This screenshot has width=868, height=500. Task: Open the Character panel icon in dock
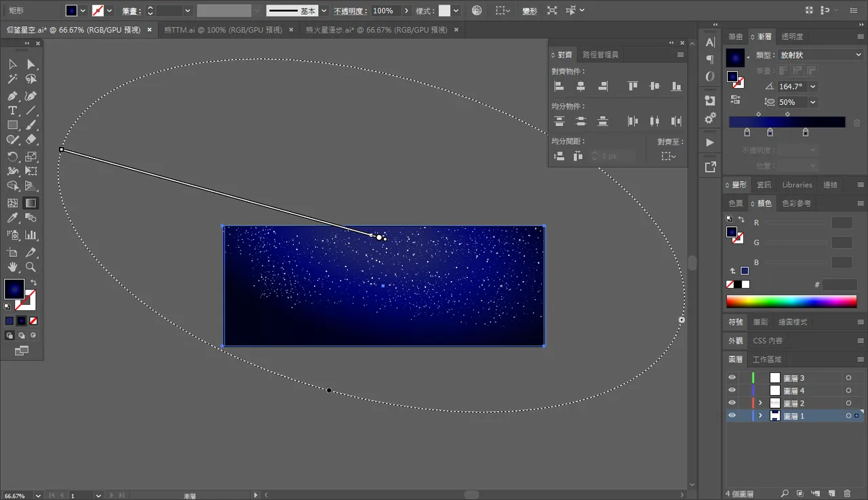710,42
